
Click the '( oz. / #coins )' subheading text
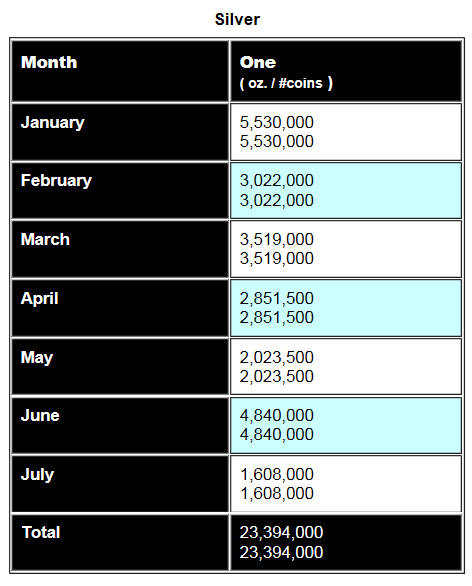coord(286,83)
